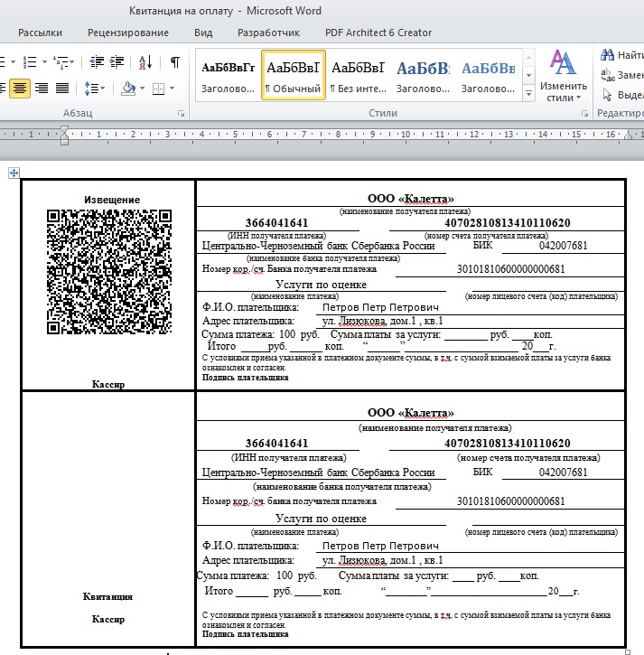Click Извещение heading text

click(x=112, y=200)
